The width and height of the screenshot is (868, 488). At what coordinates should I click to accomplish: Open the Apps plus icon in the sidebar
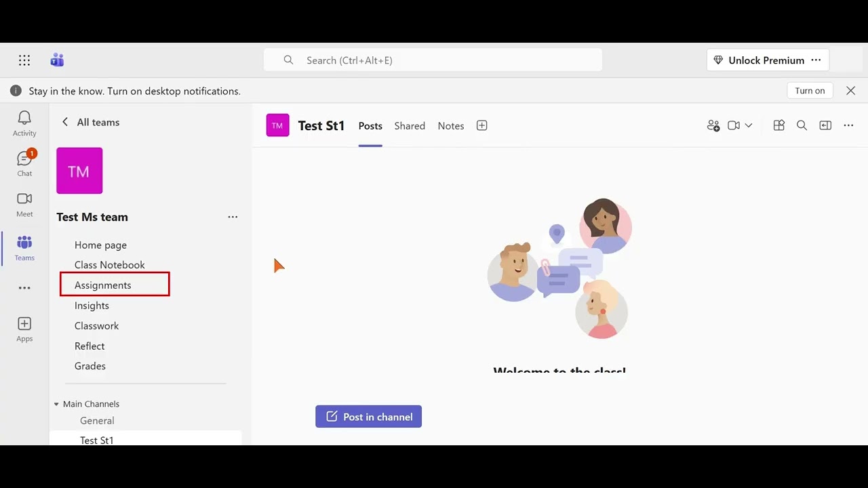(x=24, y=329)
